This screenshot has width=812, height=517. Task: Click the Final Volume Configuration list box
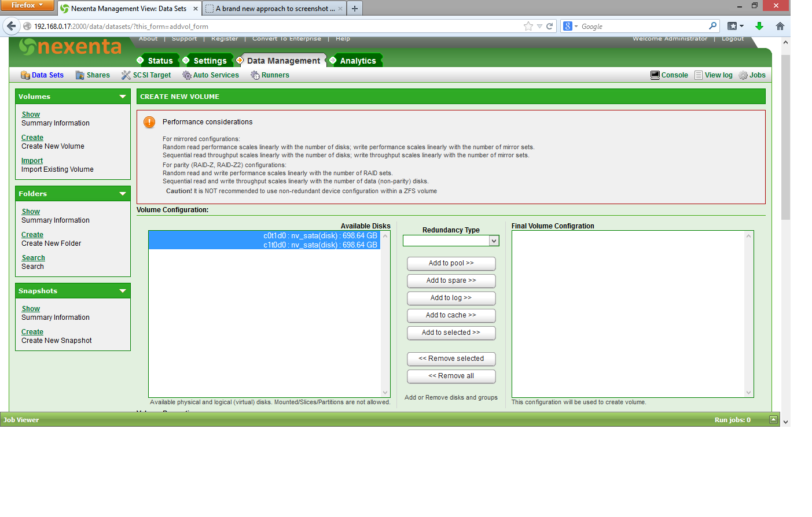point(633,314)
